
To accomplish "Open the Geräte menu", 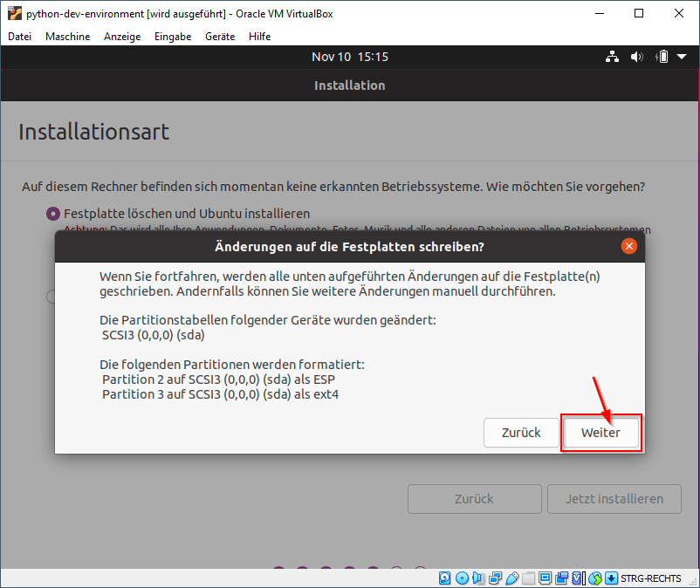I will [x=219, y=37].
